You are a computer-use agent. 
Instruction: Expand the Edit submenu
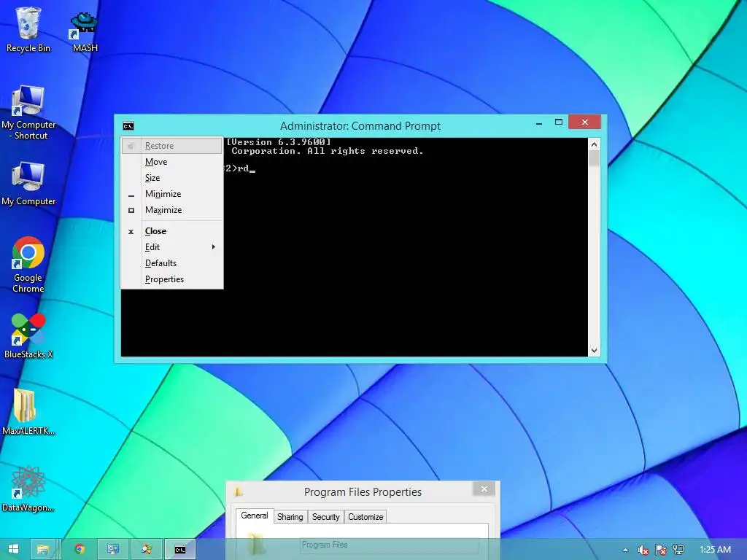(x=172, y=247)
